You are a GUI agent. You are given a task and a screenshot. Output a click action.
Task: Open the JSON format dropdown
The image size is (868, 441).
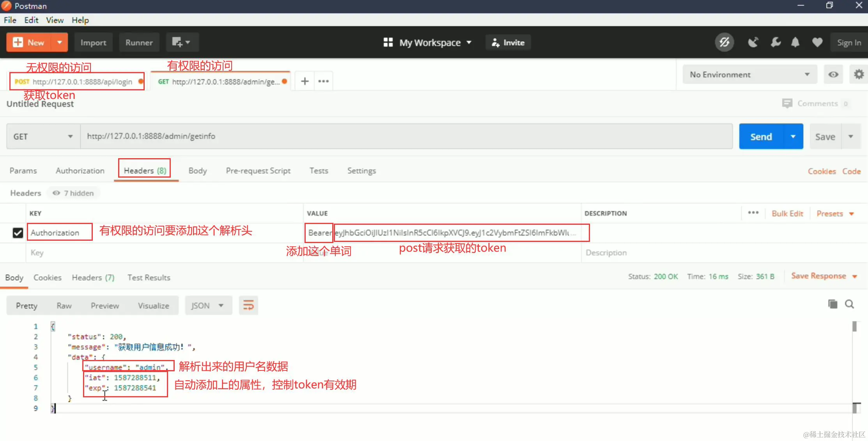(x=207, y=306)
